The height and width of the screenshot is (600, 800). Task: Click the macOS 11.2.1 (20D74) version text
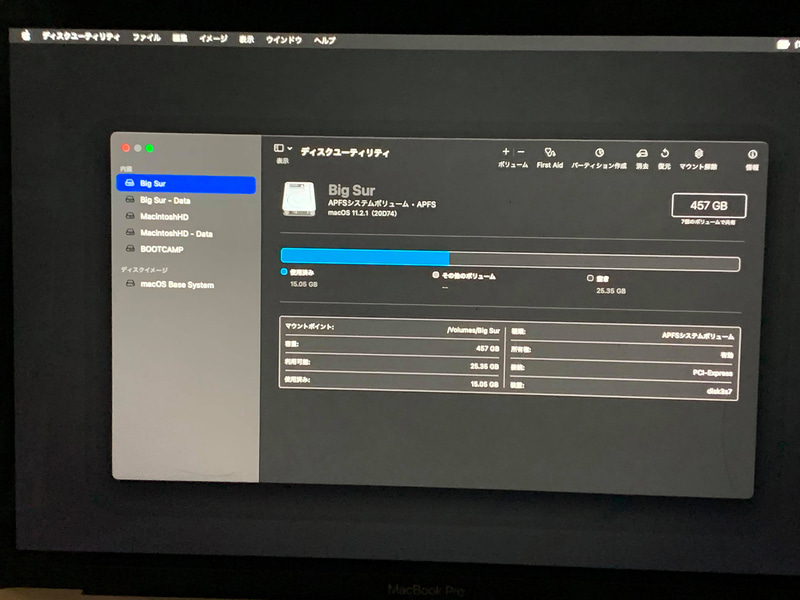point(362,213)
